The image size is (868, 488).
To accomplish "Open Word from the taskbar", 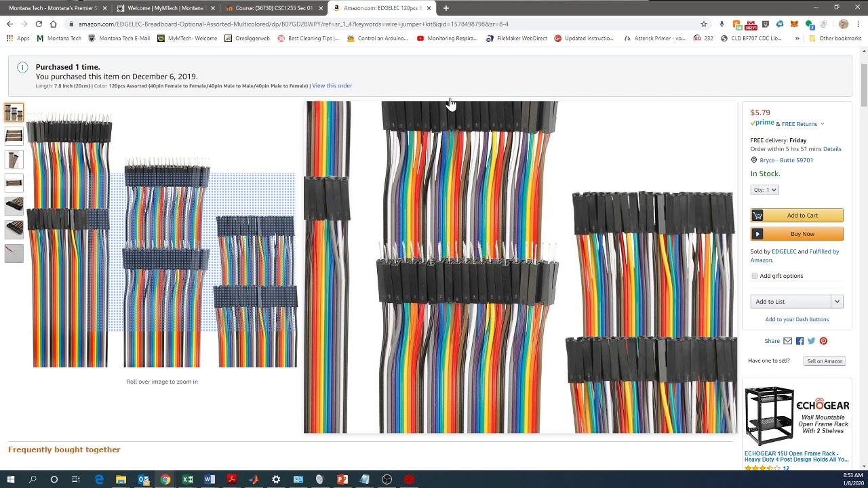I will pyautogui.click(x=210, y=479).
